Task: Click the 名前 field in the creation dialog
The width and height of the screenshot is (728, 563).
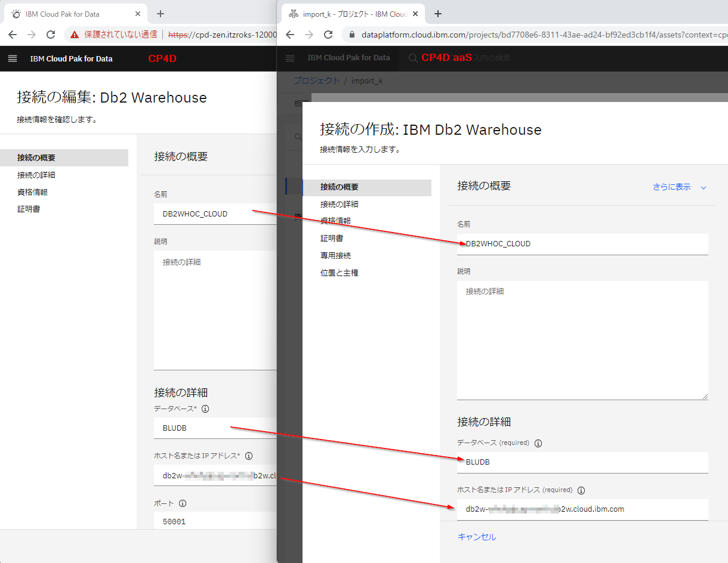Action: pos(582,244)
